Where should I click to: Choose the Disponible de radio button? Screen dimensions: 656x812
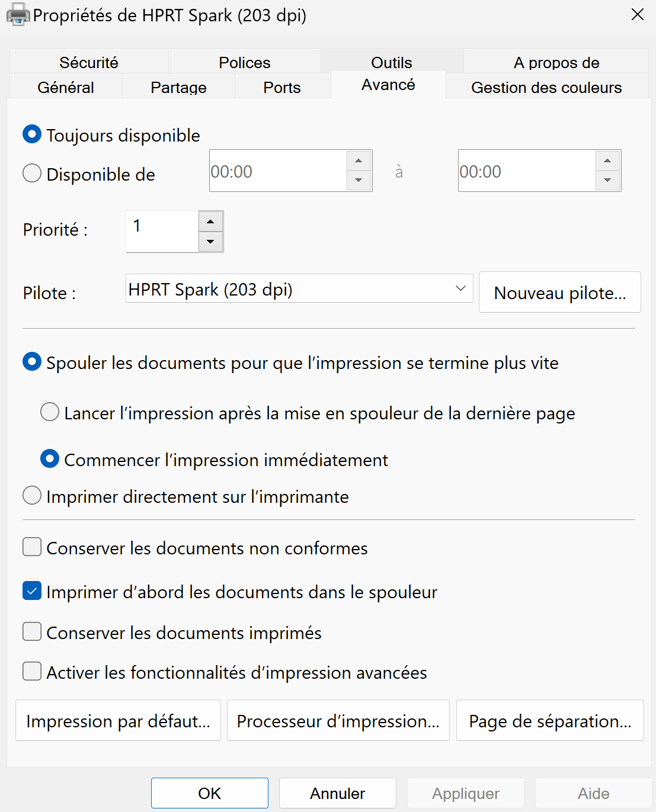click(32, 174)
